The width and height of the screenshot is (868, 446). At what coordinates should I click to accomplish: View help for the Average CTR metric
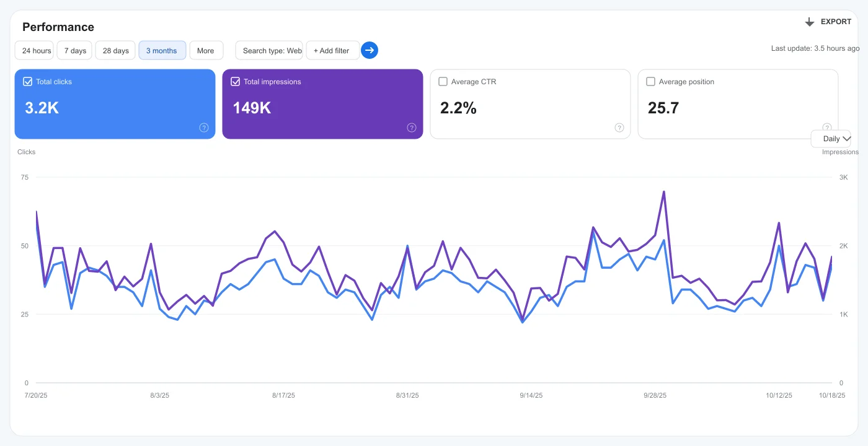(619, 128)
